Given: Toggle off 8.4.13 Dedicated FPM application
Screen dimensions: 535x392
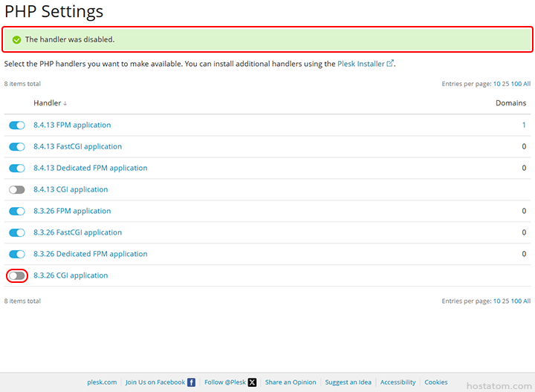Looking at the screenshot, I should click(17, 169).
